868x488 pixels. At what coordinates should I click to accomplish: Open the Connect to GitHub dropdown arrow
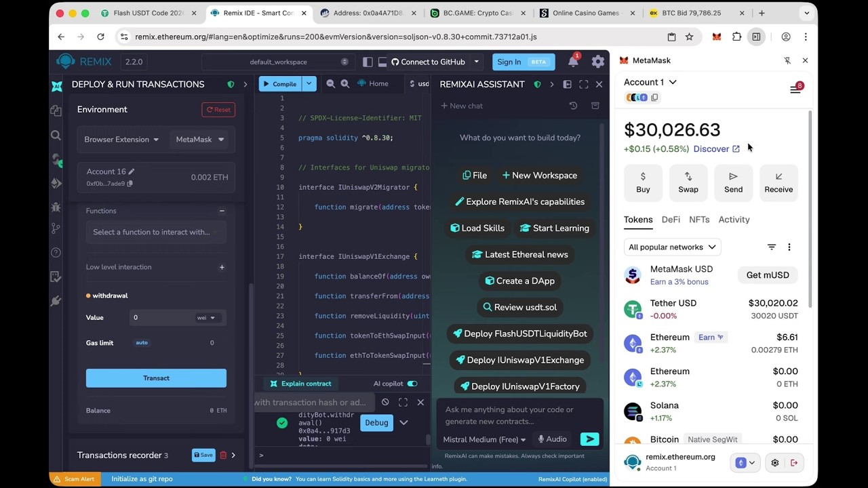pyautogui.click(x=476, y=62)
